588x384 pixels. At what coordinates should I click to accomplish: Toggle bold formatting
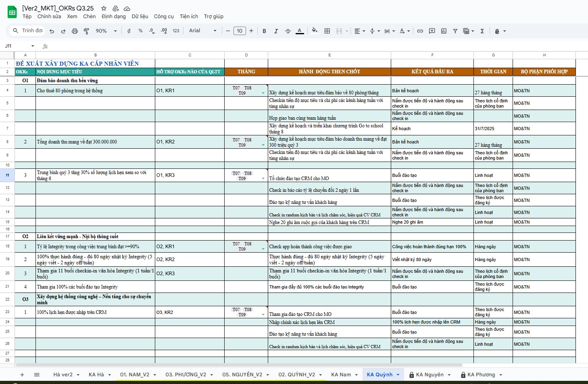coord(264,31)
